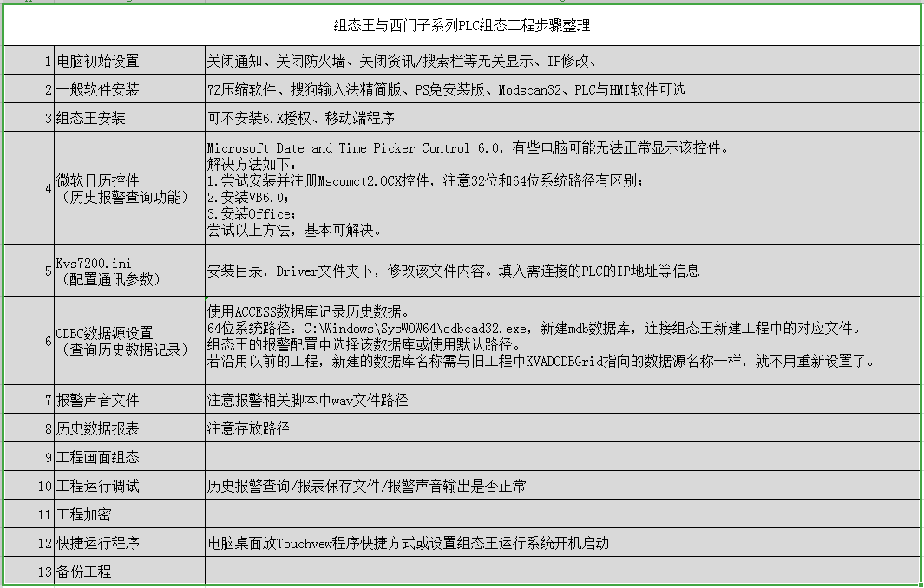Click the title cell about 组态王与西门子PLC组态工程步骤整理
This screenshot has width=924, height=588.
click(x=462, y=25)
